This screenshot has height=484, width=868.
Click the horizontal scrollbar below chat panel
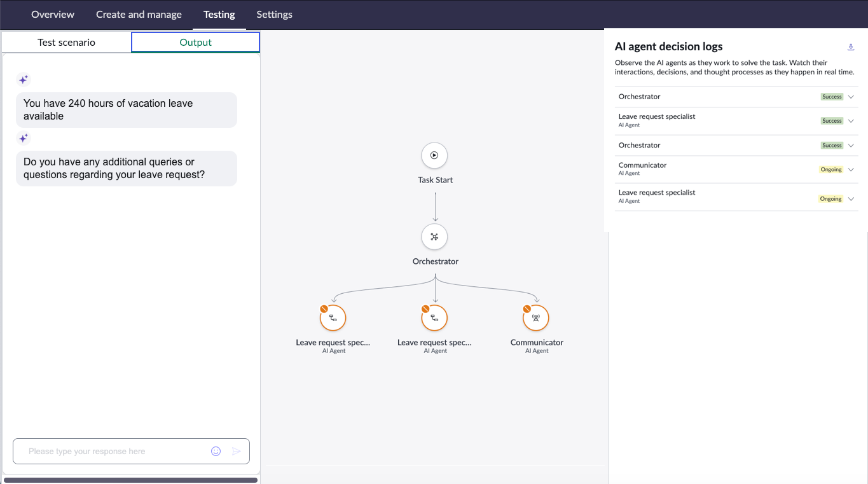130,480
